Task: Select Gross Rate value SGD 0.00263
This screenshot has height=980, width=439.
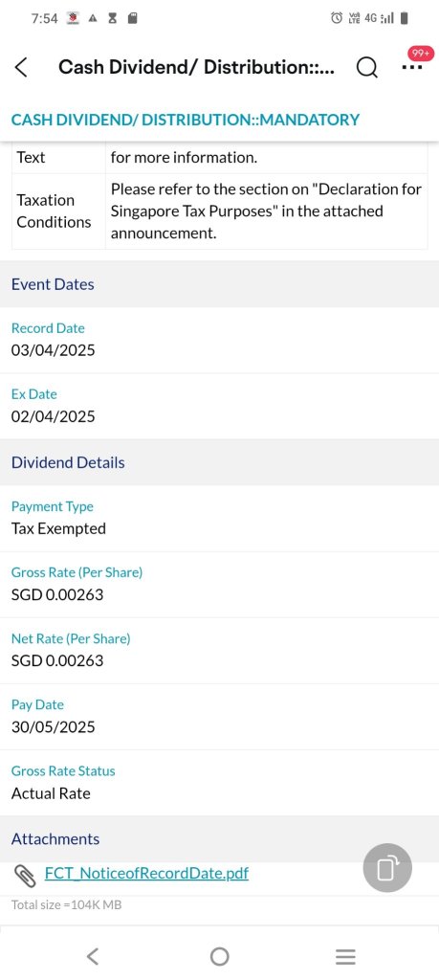Action: (57, 594)
